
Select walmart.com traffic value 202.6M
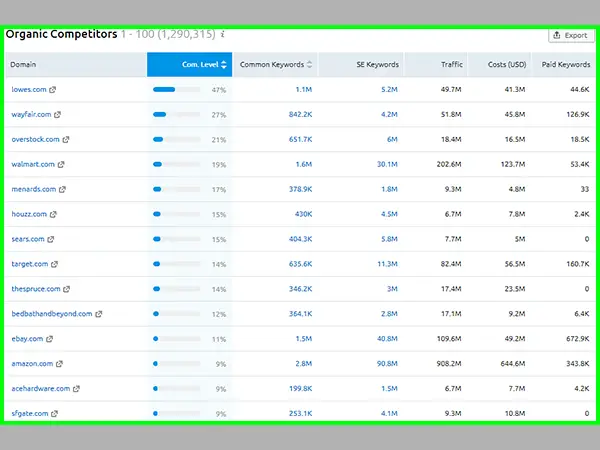point(449,164)
